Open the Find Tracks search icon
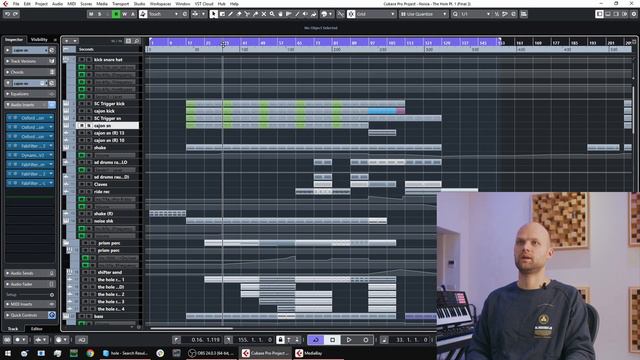The height and width of the screenshot is (360, 640). point(137,41)
